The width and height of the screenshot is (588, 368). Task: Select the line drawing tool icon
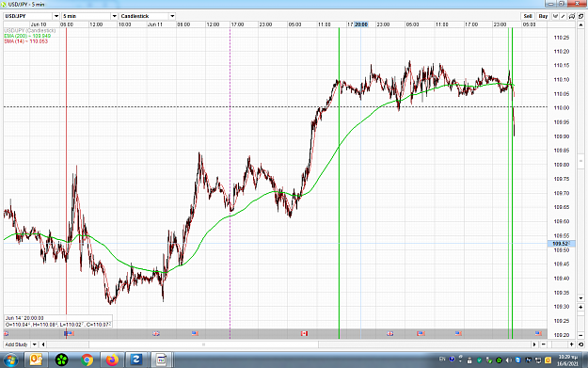[564, 16]
